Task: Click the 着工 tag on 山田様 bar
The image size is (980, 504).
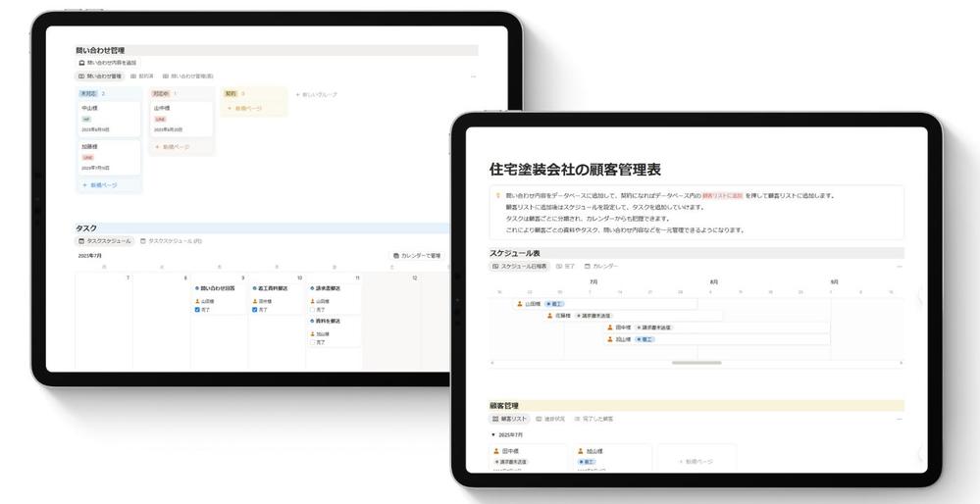Action: pyautogui.click(x=554, y=304)
